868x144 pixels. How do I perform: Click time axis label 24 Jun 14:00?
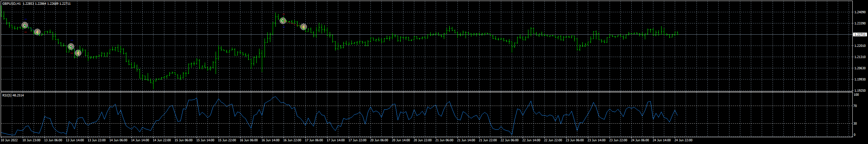click(662, 140)
